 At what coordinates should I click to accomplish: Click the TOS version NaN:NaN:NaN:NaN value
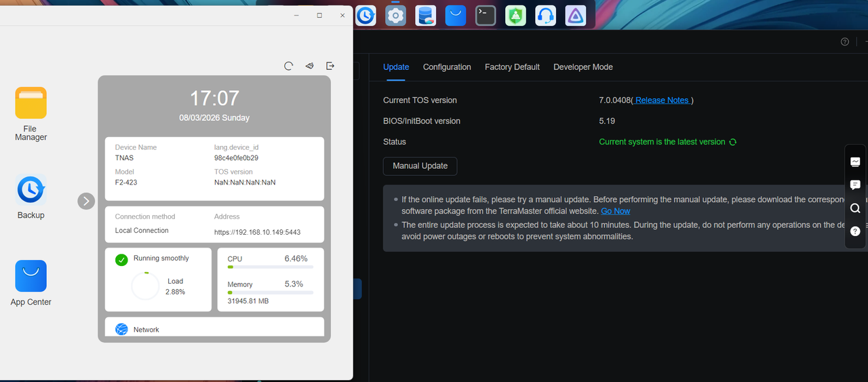245,183
